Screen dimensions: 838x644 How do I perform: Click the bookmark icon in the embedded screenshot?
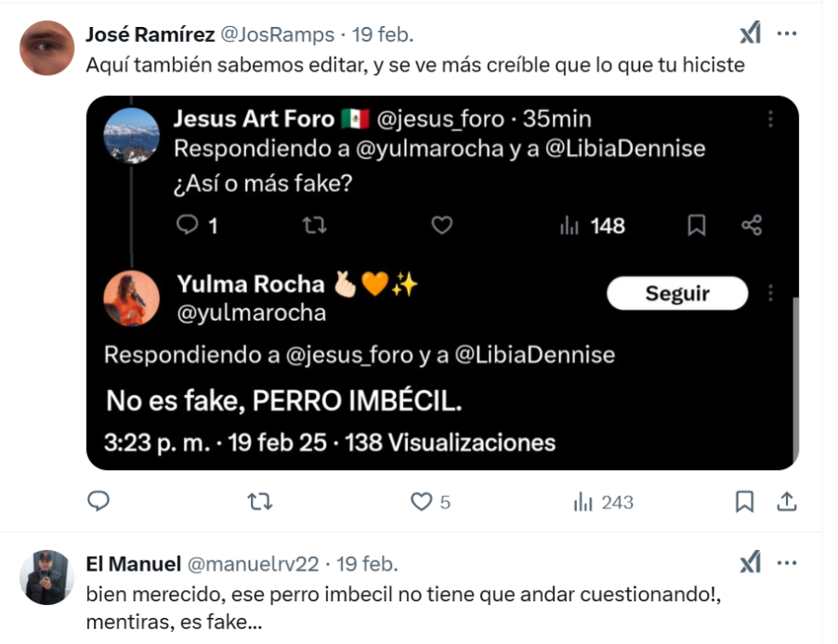pos(697,225)
